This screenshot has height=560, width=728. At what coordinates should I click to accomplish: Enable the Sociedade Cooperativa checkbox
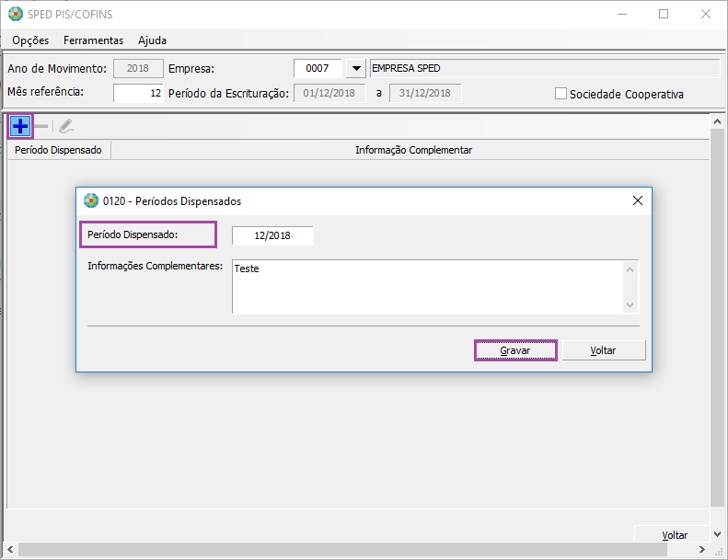pyautogui.click(x=560, y=94)
